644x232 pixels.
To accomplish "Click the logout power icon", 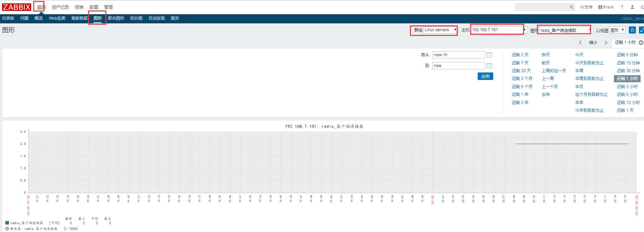I will [642, 7].
